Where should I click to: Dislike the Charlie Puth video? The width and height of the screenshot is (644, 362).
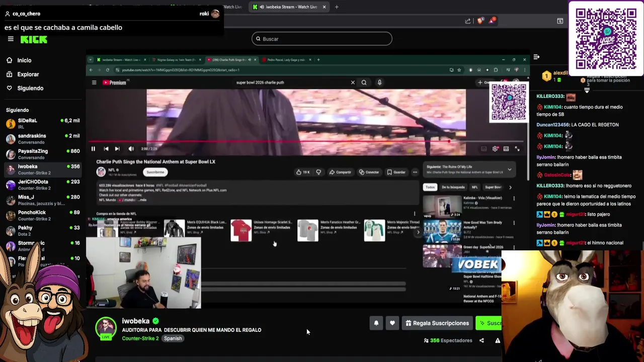(x=318, y=172)
